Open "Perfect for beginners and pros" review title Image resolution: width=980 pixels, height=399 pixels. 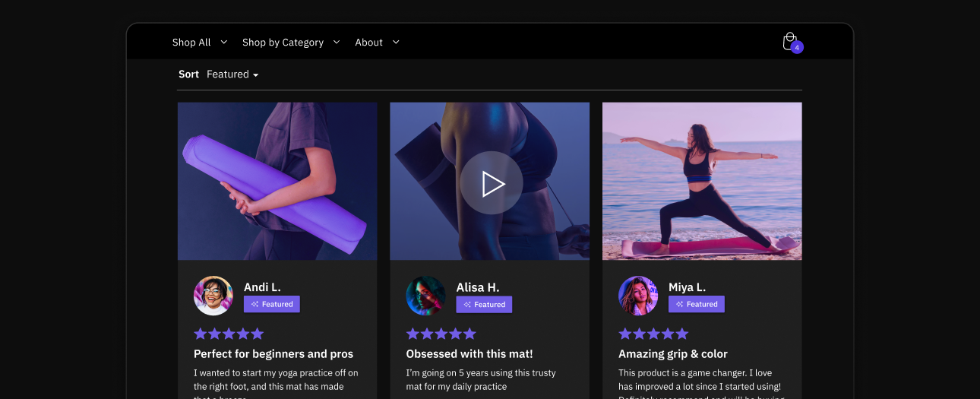click(273, 354)
